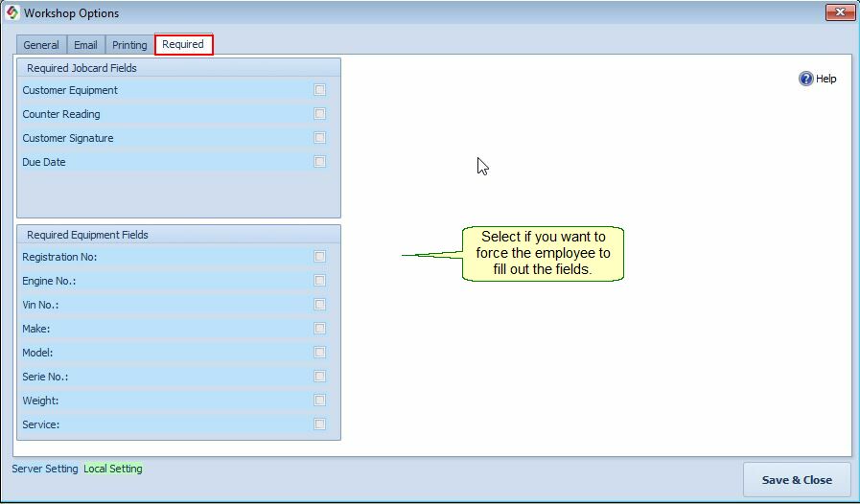Click the Registration No: label
Image resolution: width=860 pixels, height=504 pixels.
coord(59,257)
